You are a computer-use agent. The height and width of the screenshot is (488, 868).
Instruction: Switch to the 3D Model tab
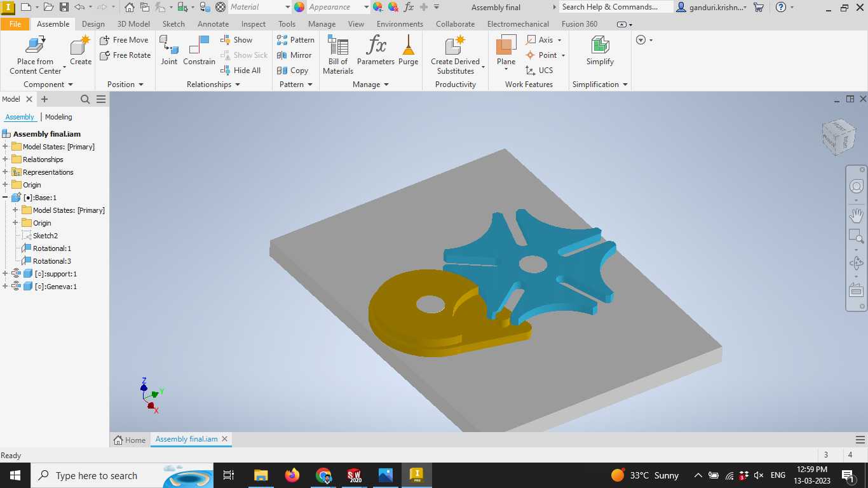click(x=133, y=24)
